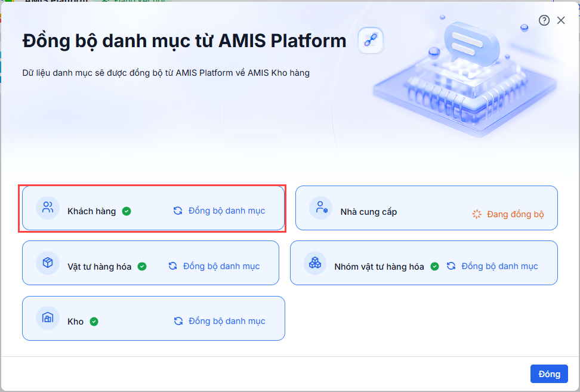Click the Nhóm vật tư hàng hóa label
Screen dimensions: 580x392
point(379,267)
